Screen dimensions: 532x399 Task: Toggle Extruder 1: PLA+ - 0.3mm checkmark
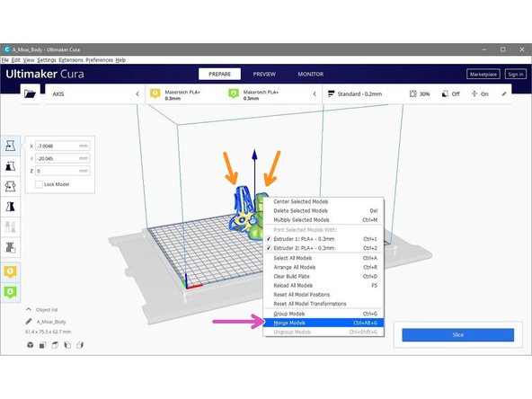(269, 239)
